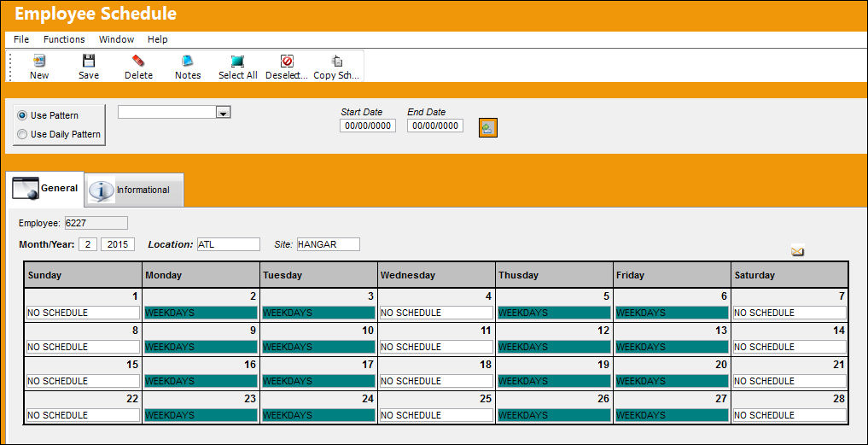
Task: Select WEEKDAYS schedule on Thursday the 12th
Action: click(554, 347)
